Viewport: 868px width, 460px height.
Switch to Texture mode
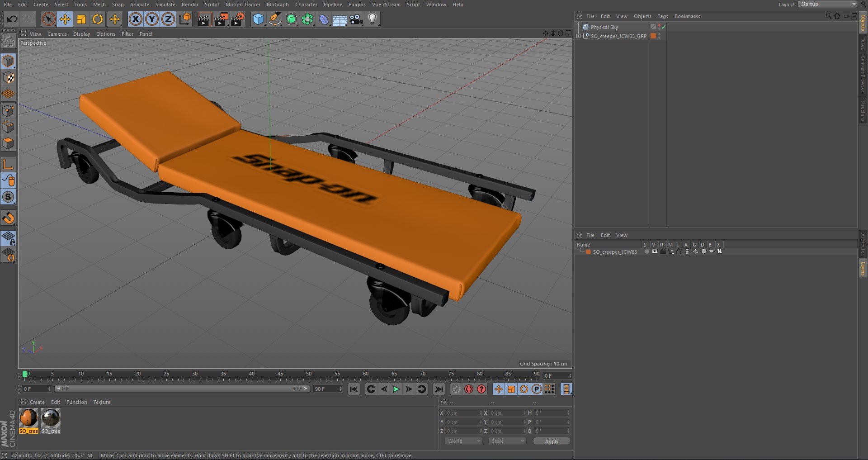click(8, 78)
